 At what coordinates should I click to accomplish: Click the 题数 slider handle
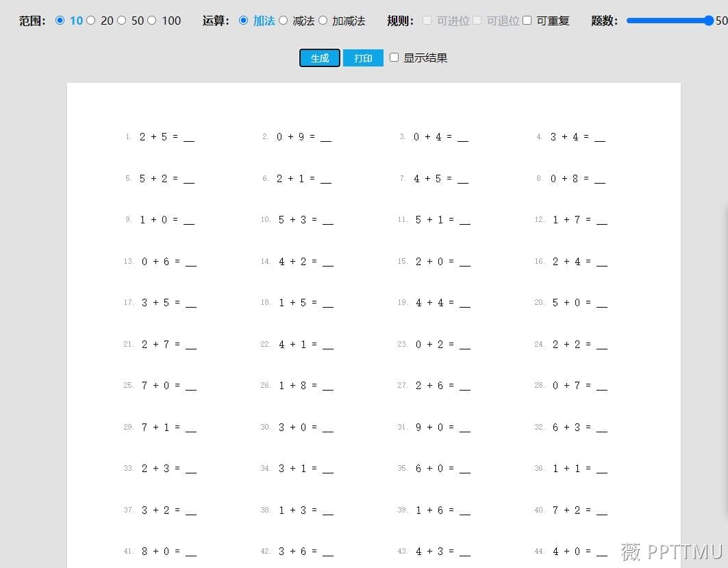708,21
